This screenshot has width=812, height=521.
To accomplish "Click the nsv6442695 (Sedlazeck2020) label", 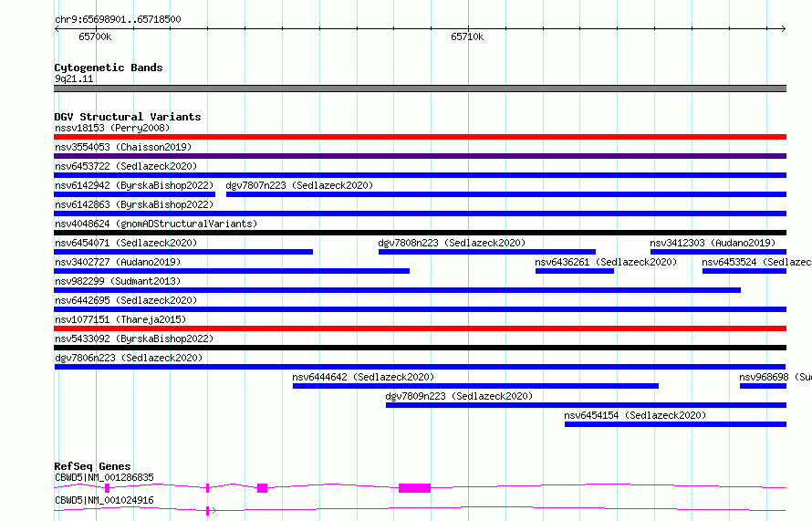I will pyautogui.click(x=126, y=300).
